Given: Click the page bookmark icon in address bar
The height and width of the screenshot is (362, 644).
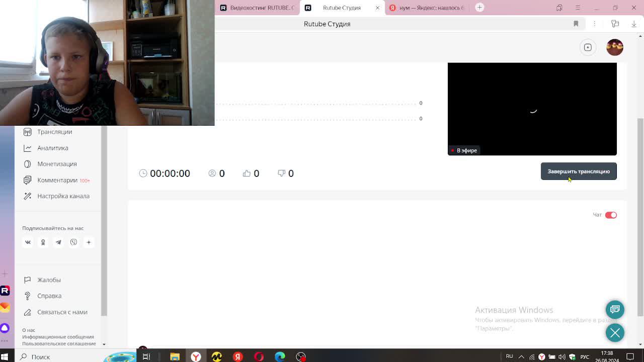Looking at the screenshot, I should pos(576,24).
